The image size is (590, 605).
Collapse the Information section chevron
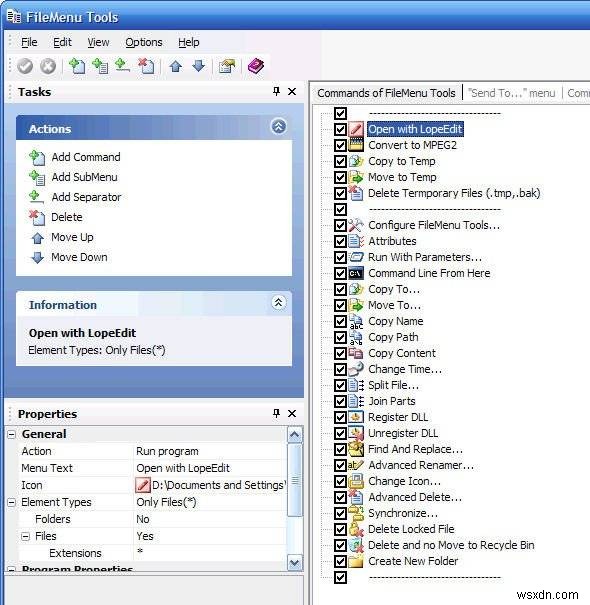pyautogui.click(x=279, y=302)
